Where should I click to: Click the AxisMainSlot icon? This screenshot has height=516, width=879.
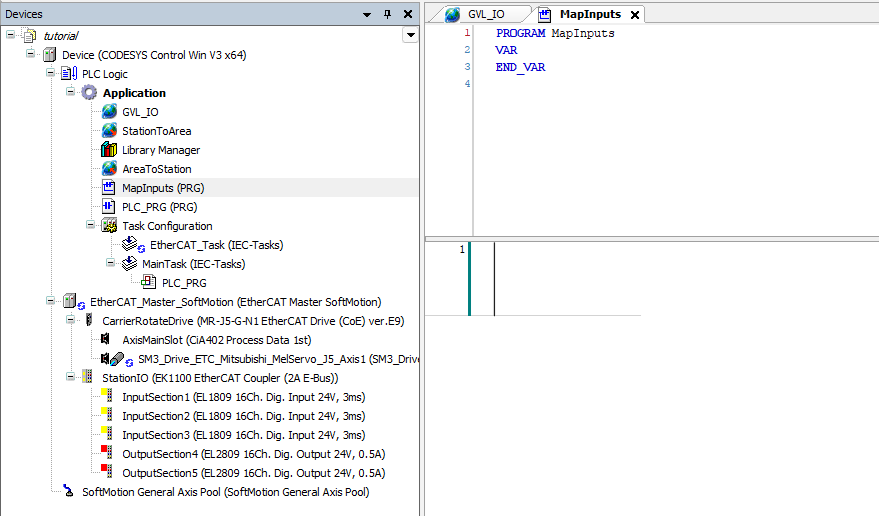tap(105, 339)
